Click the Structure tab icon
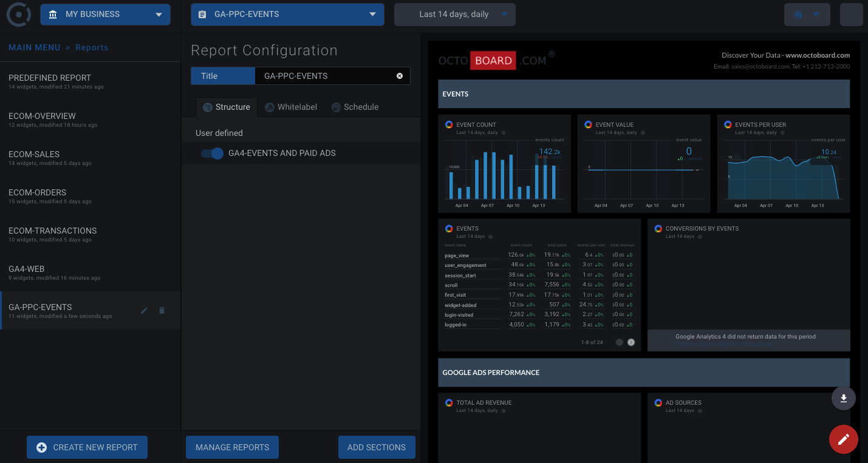Viewport: 868px width, 463px height. [x=208, y=107]
